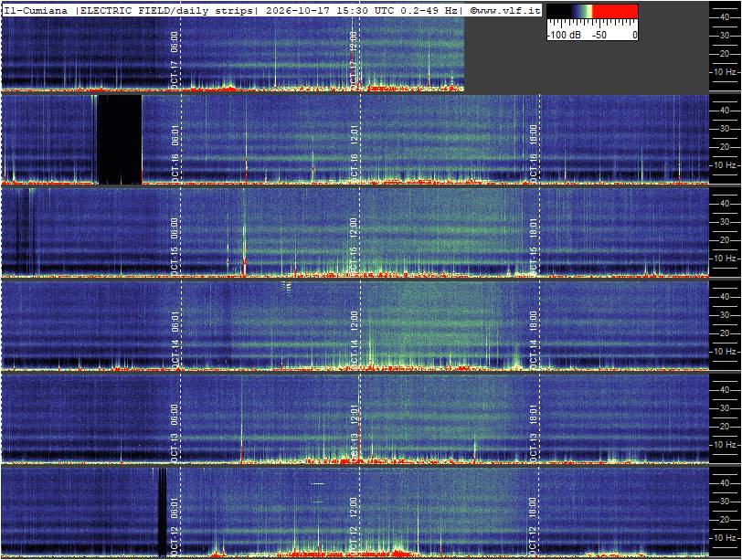
Task: Click the "40" axis label on the OCT-12 strip
Action: tap(725, 483)
